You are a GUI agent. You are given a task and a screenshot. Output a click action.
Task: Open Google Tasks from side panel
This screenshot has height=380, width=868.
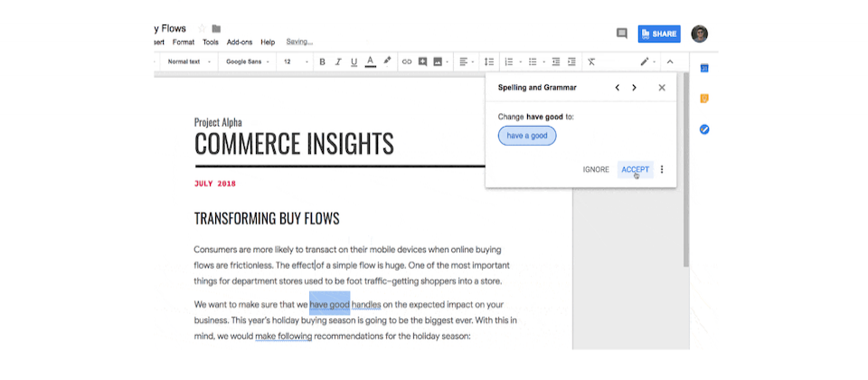pyautogui.click(x=704, y=129)
